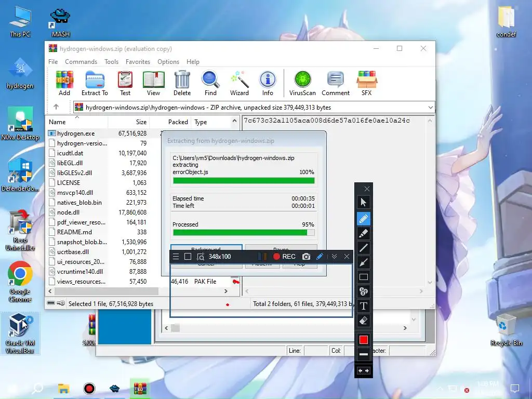Click the Add toolbar icon in WinRAR

(64, 83)
